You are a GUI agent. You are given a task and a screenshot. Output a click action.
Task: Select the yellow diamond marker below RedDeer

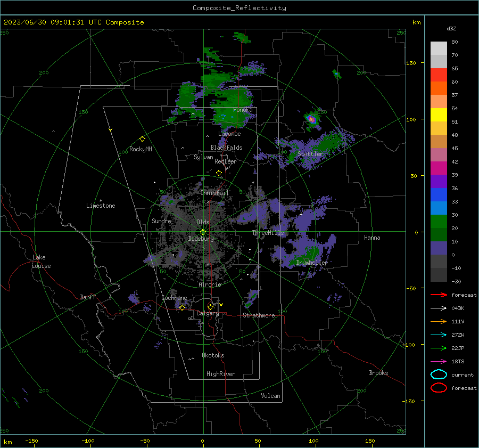point(219,173)
